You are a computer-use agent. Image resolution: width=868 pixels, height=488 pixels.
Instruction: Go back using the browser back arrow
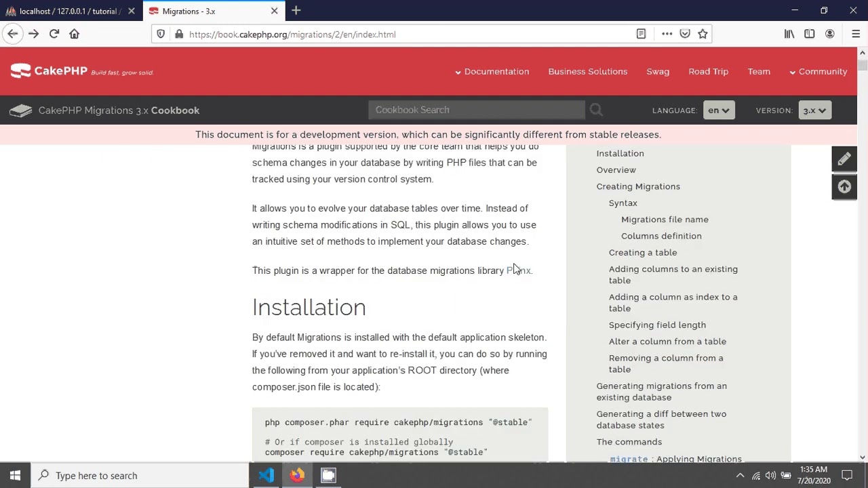[13, 34]
